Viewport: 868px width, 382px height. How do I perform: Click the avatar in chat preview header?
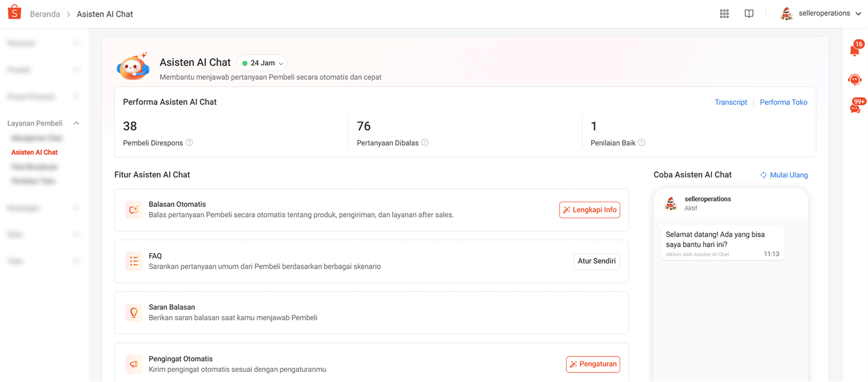click(671, 203)
